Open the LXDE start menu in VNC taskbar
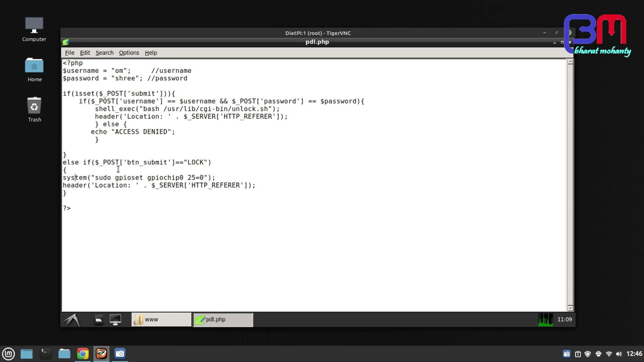 tap(72, 320)
